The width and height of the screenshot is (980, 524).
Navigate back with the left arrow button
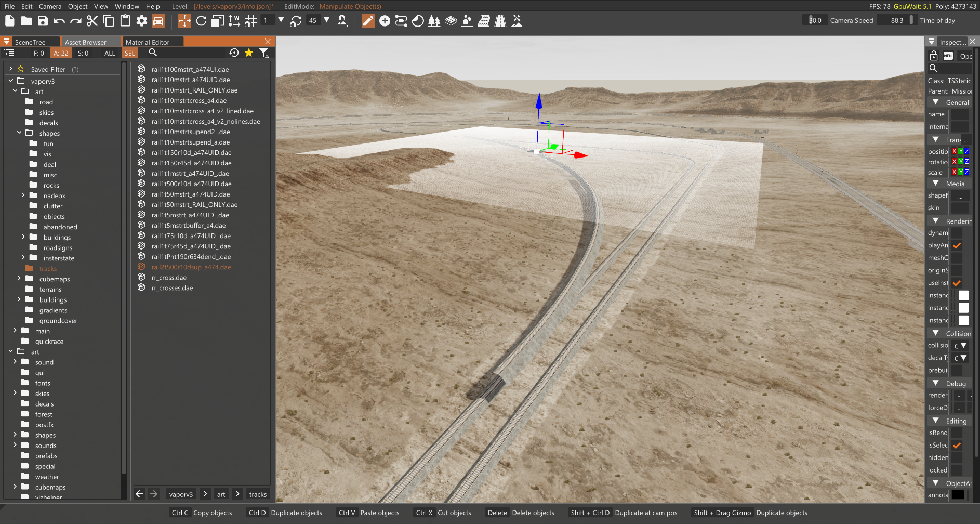click(139, 494)
